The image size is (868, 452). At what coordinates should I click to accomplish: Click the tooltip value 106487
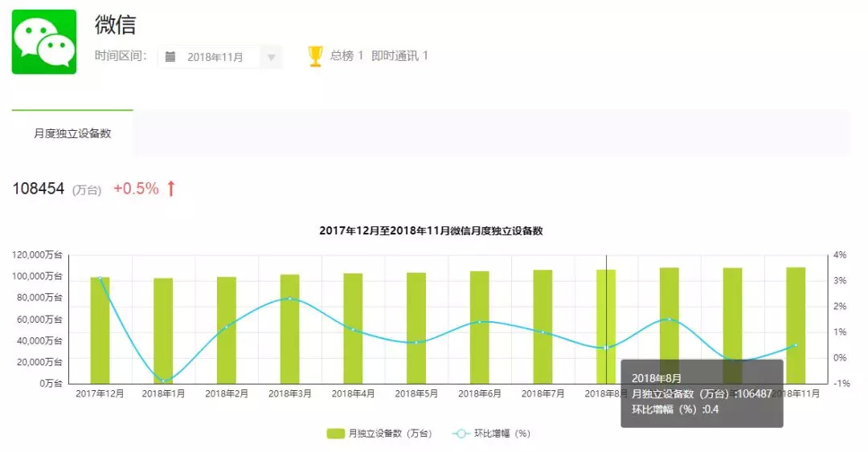754,394
